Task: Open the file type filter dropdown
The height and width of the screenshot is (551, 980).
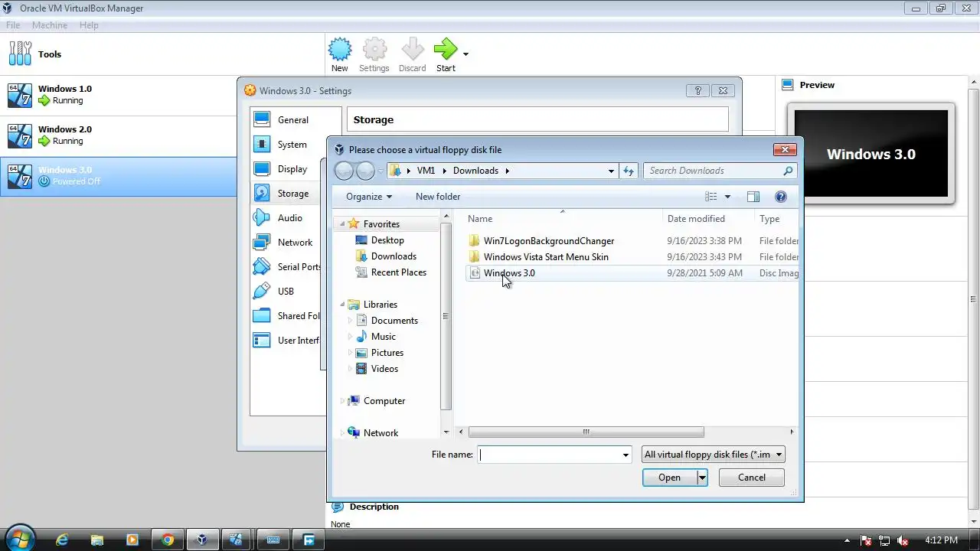Action: [x=714, y=455]
